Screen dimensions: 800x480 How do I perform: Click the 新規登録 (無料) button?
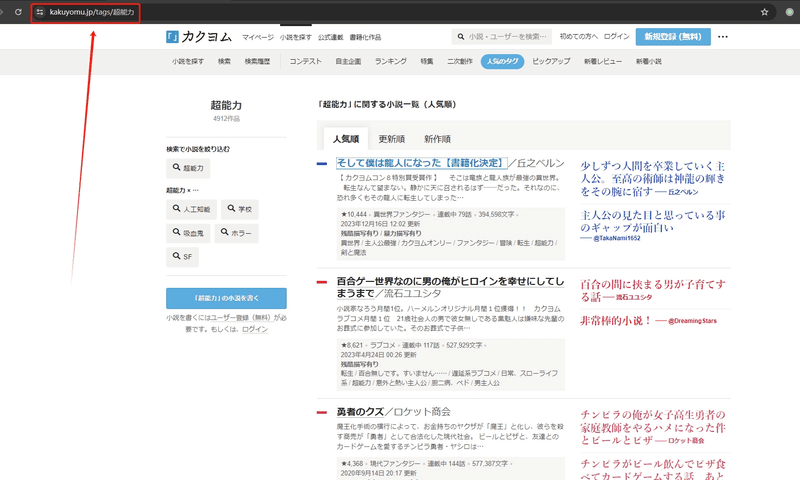click(x=673, y=37)
